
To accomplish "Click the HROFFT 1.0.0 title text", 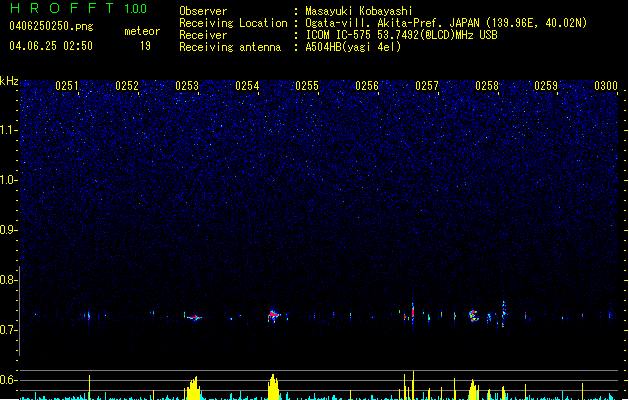I will (79, 8).
